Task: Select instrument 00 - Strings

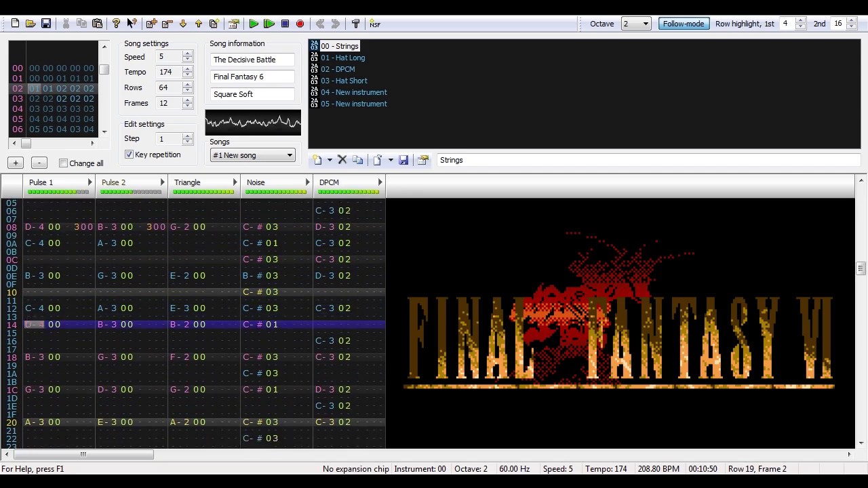Action: coord(340,46)
